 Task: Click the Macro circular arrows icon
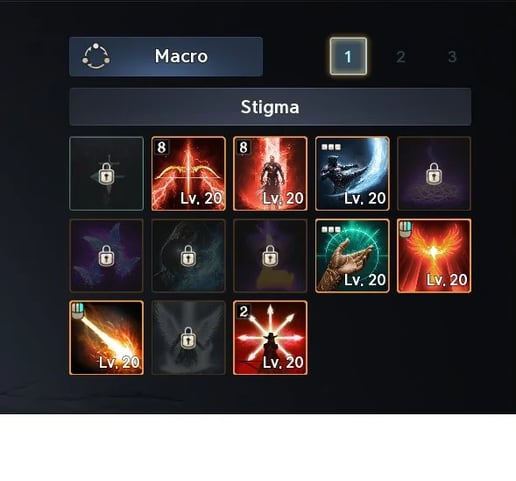(96, 56)
